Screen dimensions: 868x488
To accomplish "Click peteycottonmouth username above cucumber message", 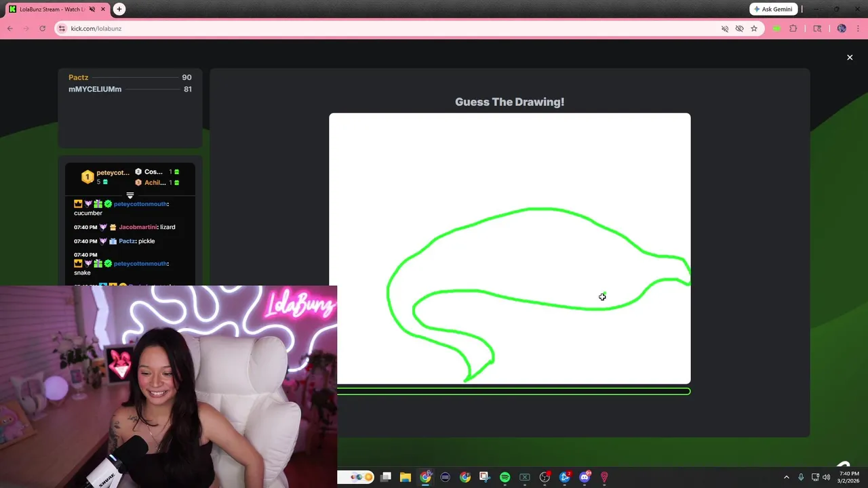I will [x=140, y=204].
